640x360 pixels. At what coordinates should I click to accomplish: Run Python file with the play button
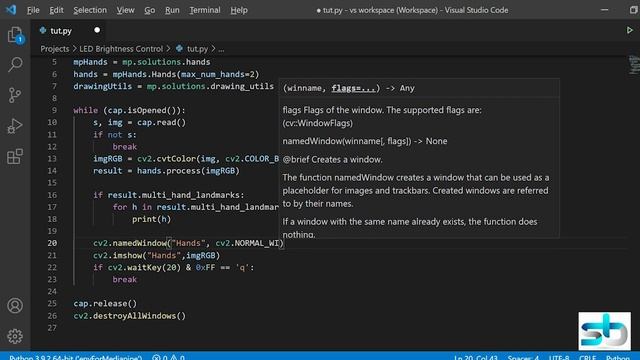point(629,30)
